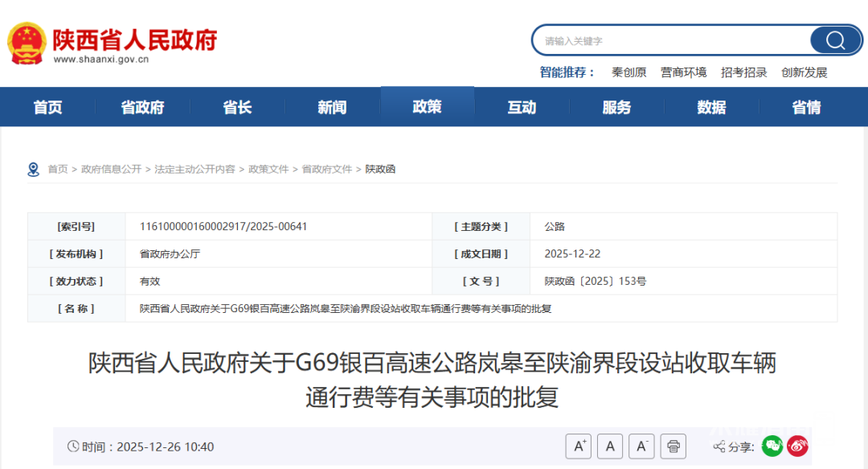
Task: Increase text size with the A+ button
Action: 579,446
